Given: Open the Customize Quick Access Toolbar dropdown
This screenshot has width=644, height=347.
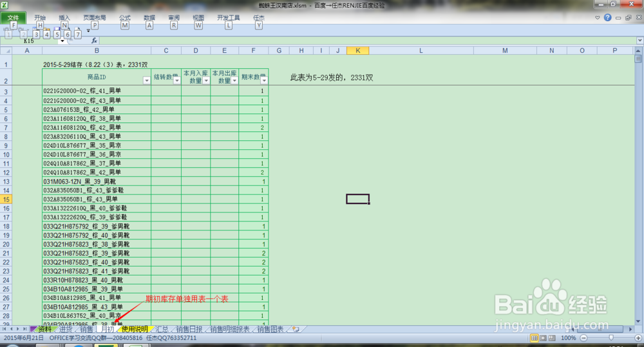Looking at the screenshot, I should point(88,31).
